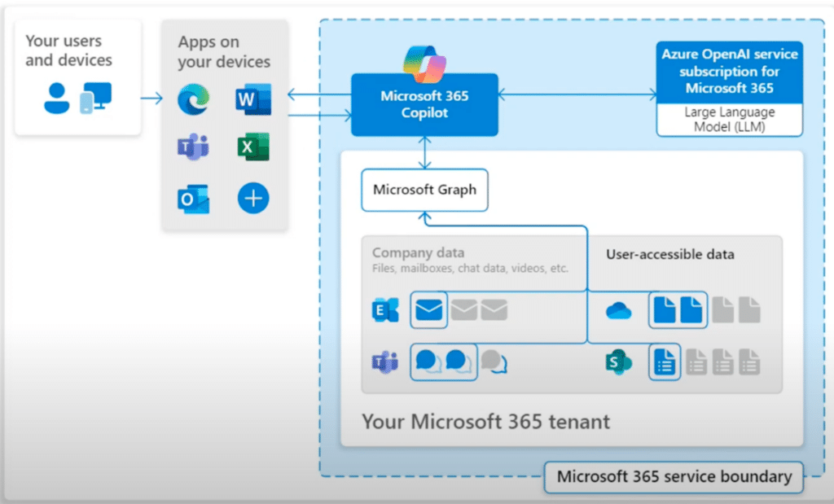Click the devices monitor and phone icon
This screenshot has width=834, height=504.
[95, 99]
